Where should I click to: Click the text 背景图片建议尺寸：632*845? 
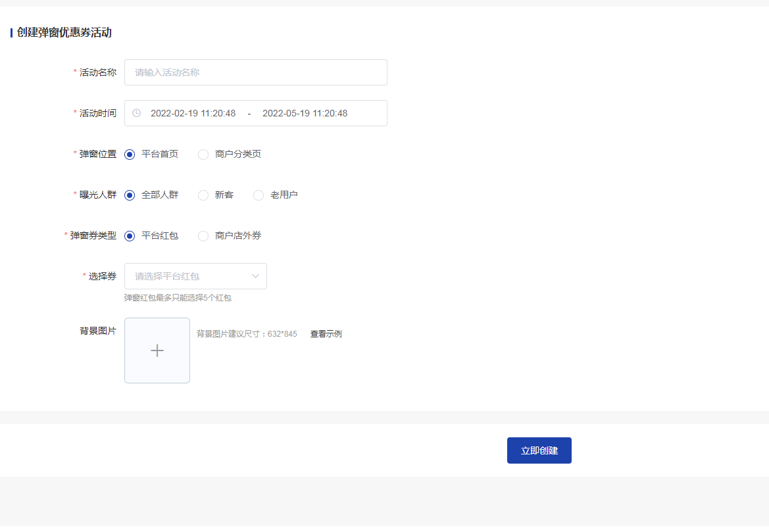[247, 334]
